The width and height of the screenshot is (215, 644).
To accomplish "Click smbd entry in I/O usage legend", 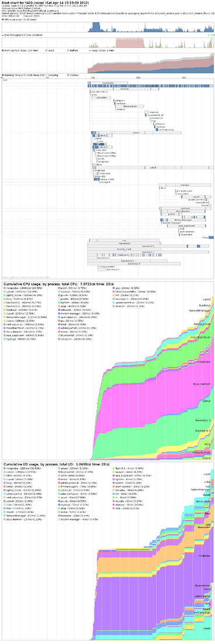I will [x=19, y=487].
